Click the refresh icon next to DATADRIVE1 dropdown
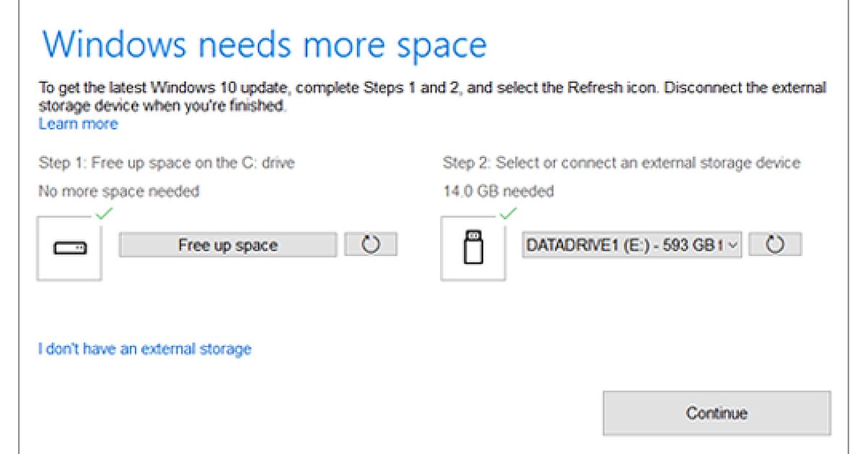Viewport: 868px width, 454px height. pos(775,245)
